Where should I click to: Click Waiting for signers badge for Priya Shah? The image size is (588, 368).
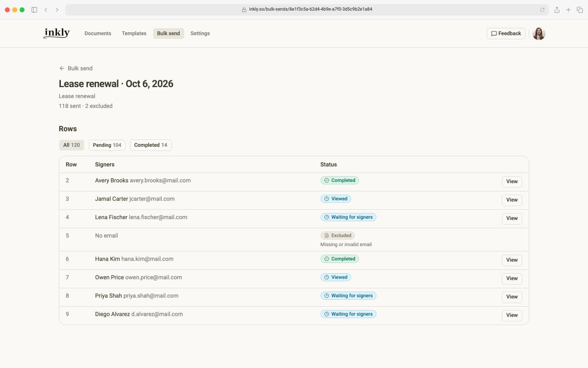[x=348, y=296]
